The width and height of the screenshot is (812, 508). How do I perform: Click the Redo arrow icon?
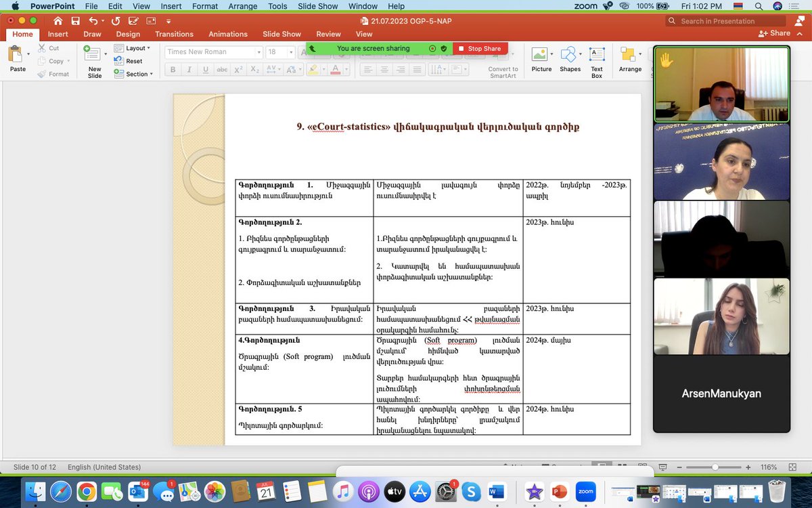tap(116, 21)
